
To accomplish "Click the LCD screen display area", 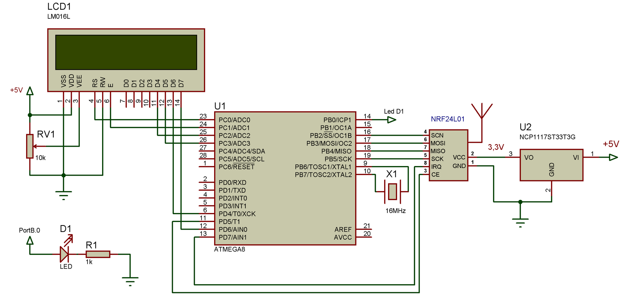I will point(126,52).
